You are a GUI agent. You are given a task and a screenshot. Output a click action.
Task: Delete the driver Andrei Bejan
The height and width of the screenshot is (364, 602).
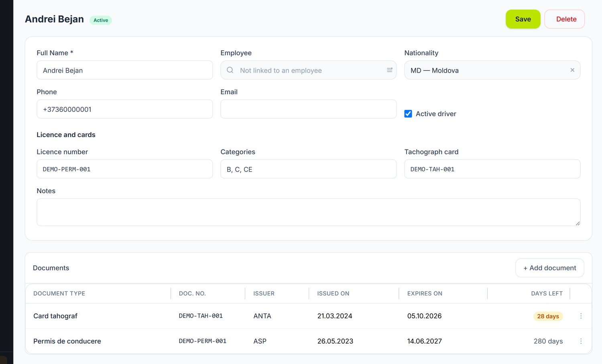(x=564, y=19)
